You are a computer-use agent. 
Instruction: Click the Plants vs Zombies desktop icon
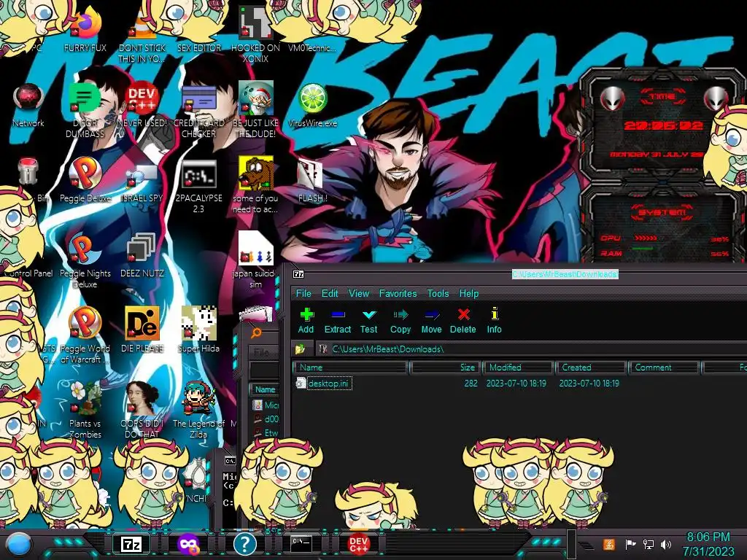click(x=85, y=411)
